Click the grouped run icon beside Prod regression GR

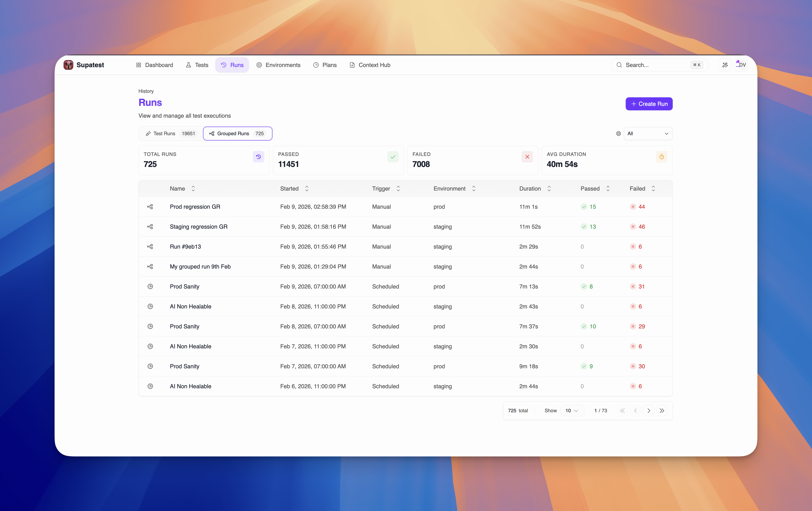click(150, 207)
